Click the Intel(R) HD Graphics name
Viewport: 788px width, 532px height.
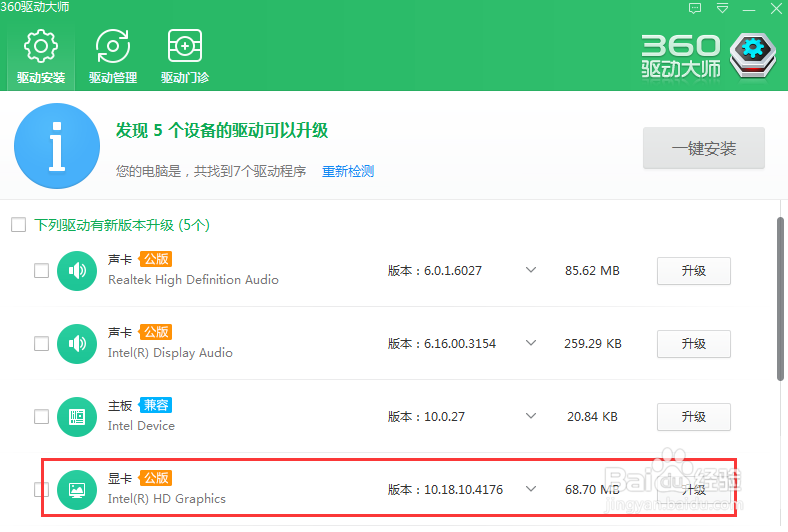coord(167,498)
